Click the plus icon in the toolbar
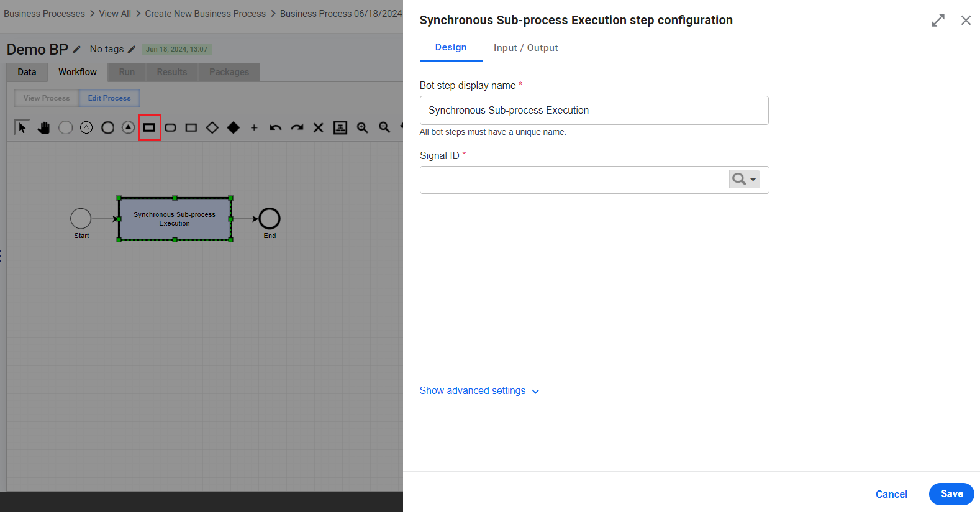Viewport: 980px width, 514px height. (x=254, y=127)
